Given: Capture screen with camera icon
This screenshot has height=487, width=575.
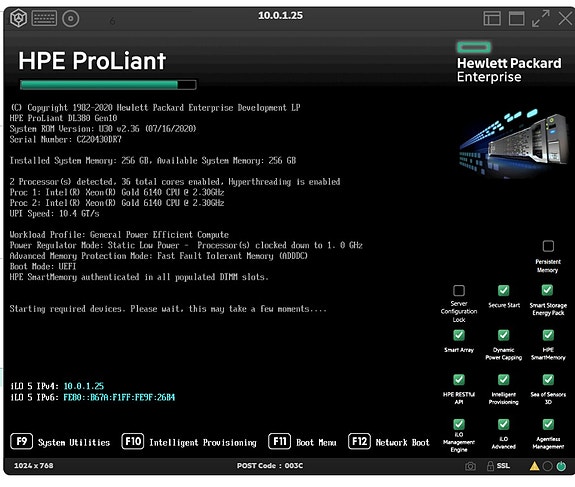Looking at the screenshot, I should tap(470, 466).
